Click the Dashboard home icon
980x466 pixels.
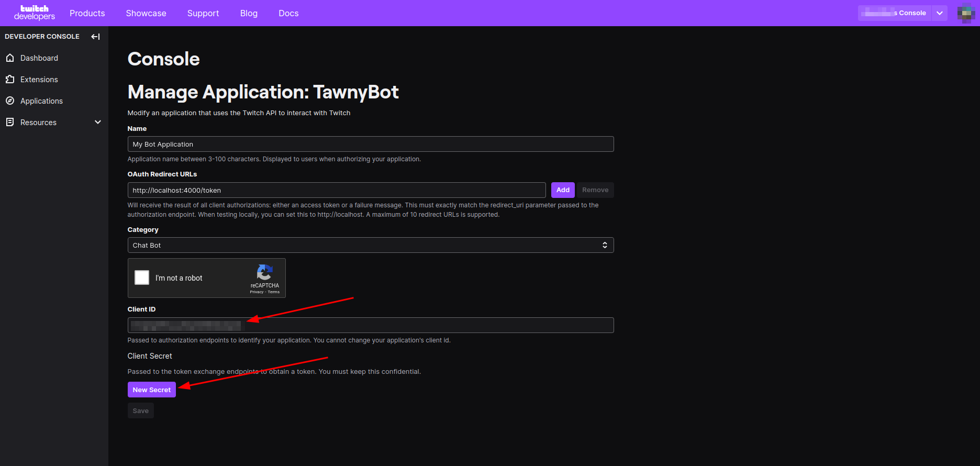click(x=10, y=58)
